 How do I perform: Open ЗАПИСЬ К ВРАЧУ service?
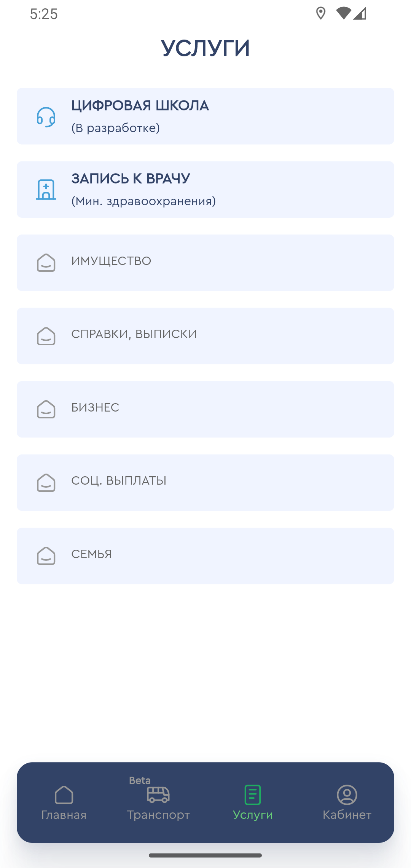(205, 190)
